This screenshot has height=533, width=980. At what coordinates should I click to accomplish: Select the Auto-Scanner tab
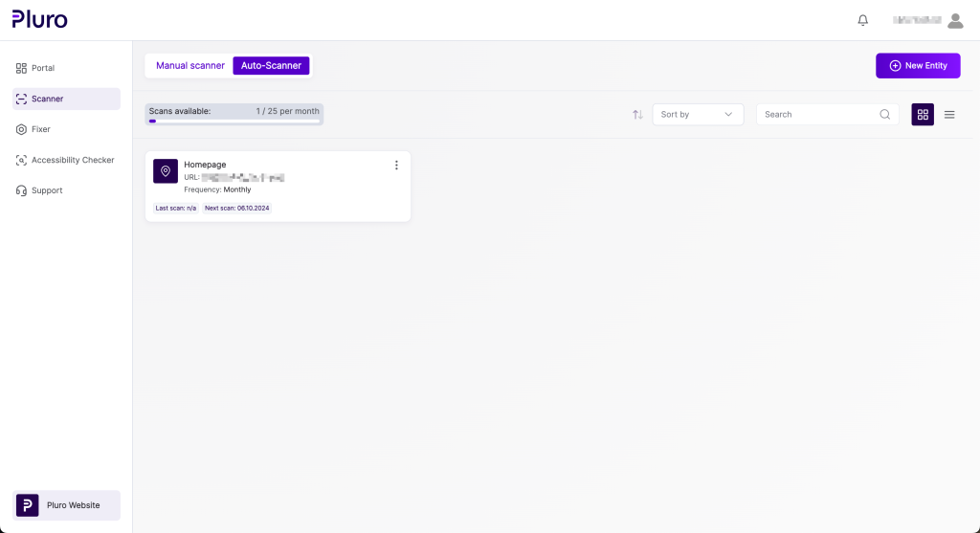[271, 66]
